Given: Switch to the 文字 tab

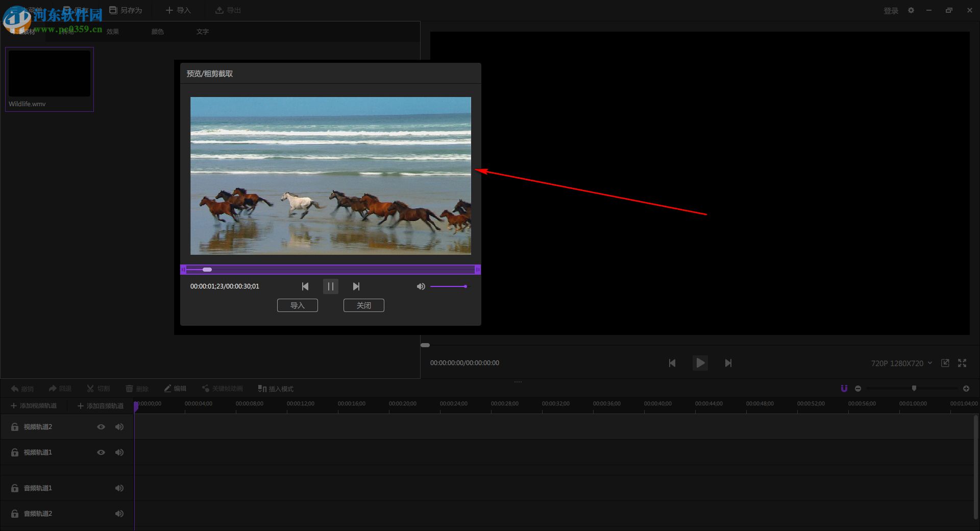Looking at the screenshot, I should click(x=203, y=32).
